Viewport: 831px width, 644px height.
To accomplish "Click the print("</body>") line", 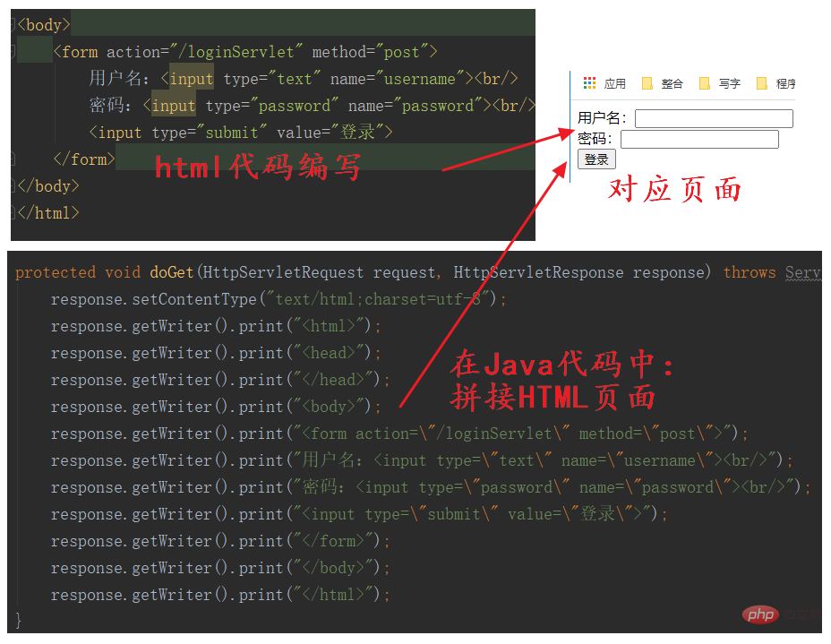I will click(220, 568).
